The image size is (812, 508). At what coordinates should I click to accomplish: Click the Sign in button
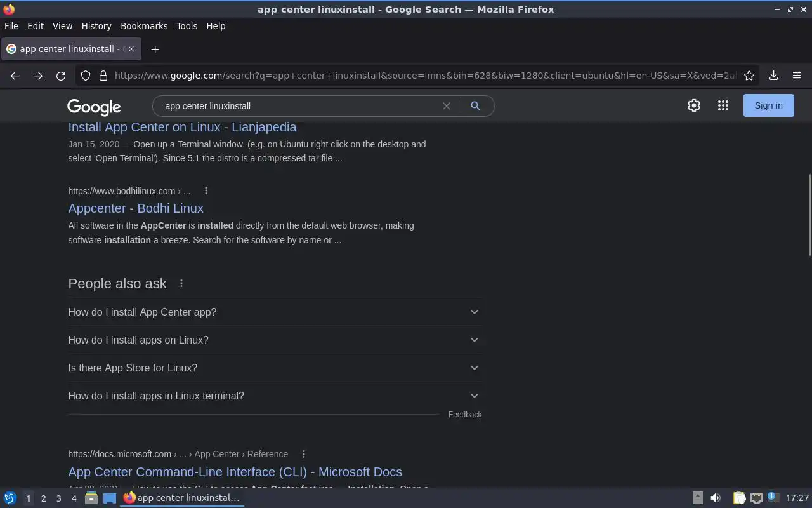coord(768,105)
